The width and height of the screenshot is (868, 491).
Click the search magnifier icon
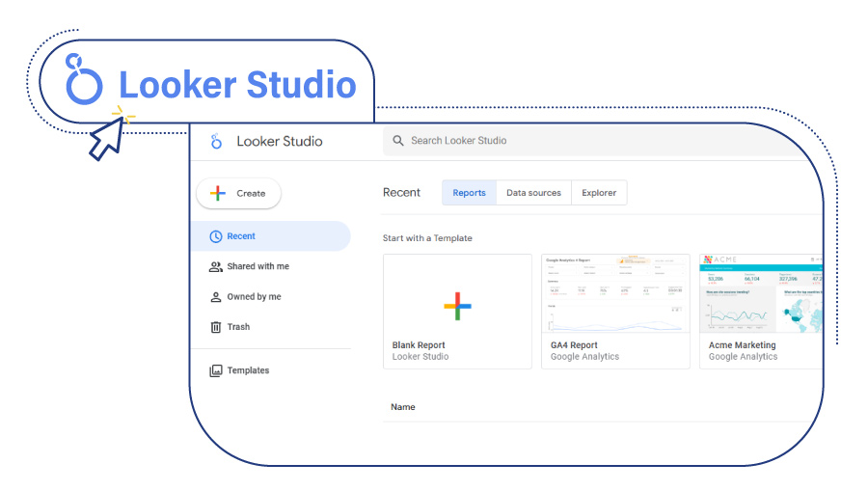coord(398,141)
